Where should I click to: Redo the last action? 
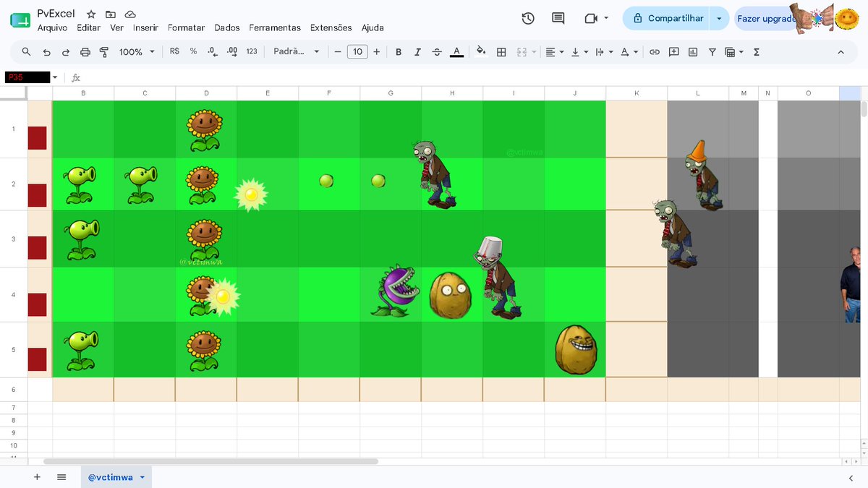[66, 52]
